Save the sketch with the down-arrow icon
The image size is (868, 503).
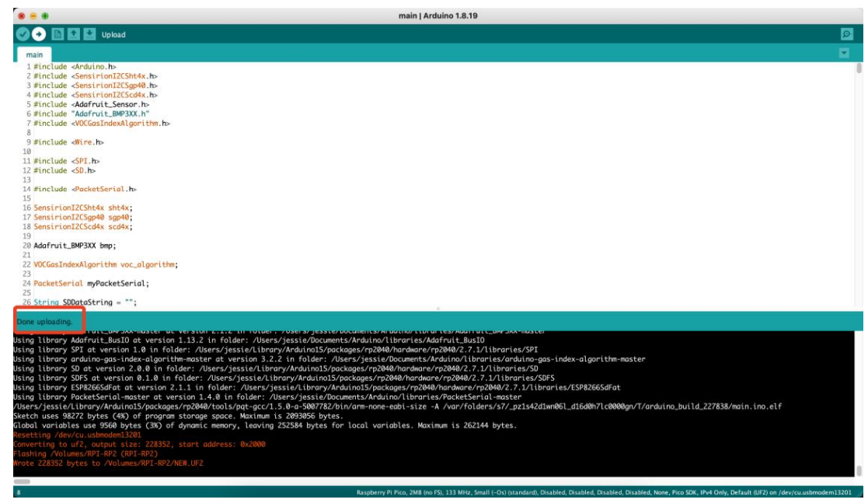click(x=89, y=34)
